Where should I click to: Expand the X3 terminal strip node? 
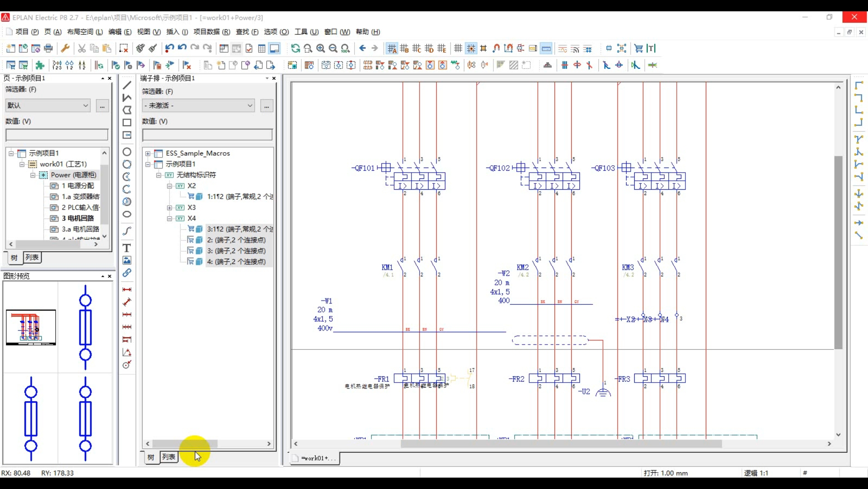[x=169, y=208]
